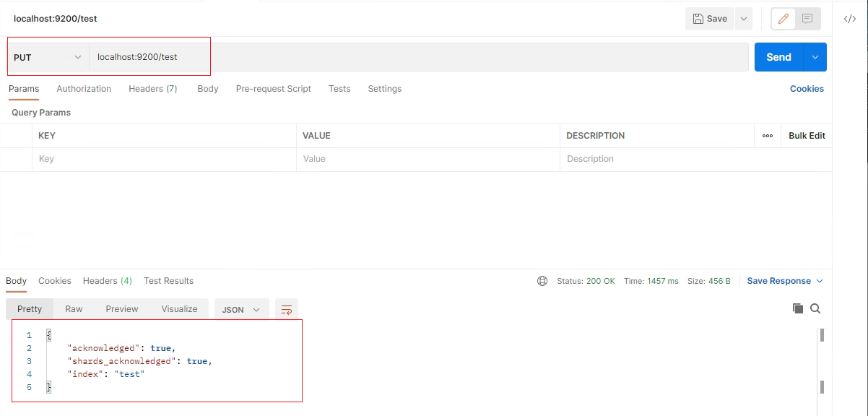Click the Size: 456 B text

708,281
